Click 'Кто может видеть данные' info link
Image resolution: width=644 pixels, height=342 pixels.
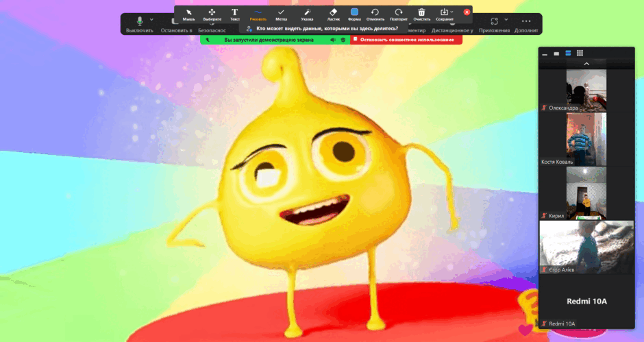pyautogui.click(x=327, y=28)
